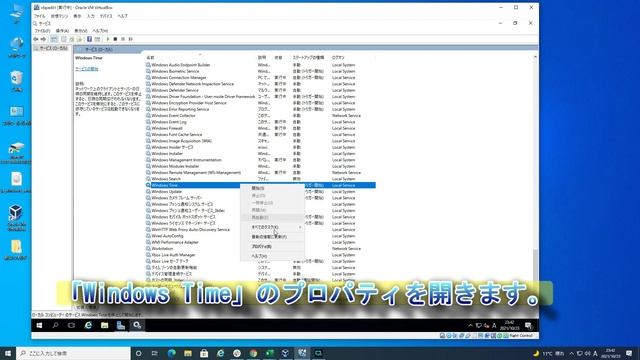The image size is (640, 360).
Task: Open the host Windows Start menu
Action: pyautogui.click(x=8, y=353)
